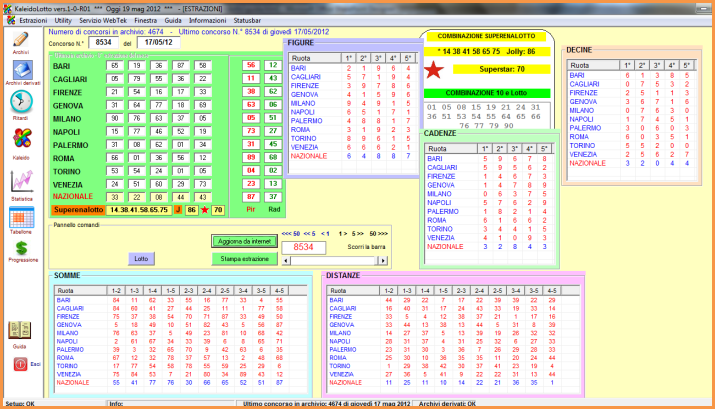Open the Finestra menu
715x409 pixels.
(x=145, y=21)
